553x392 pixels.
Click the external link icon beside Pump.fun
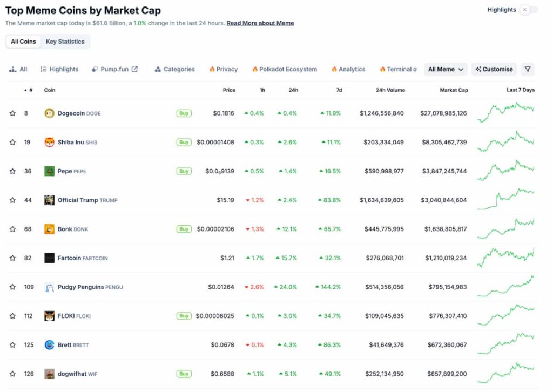(x=134, y=69)
